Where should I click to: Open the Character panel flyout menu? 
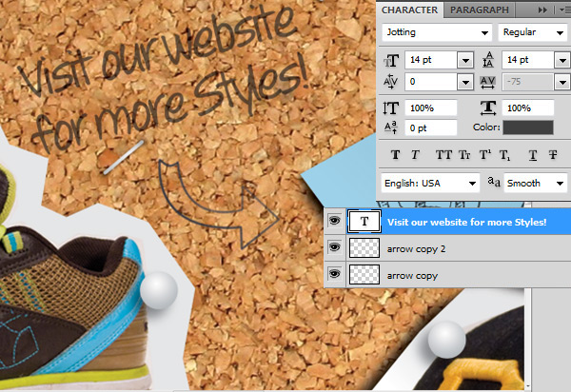(566, 10)
